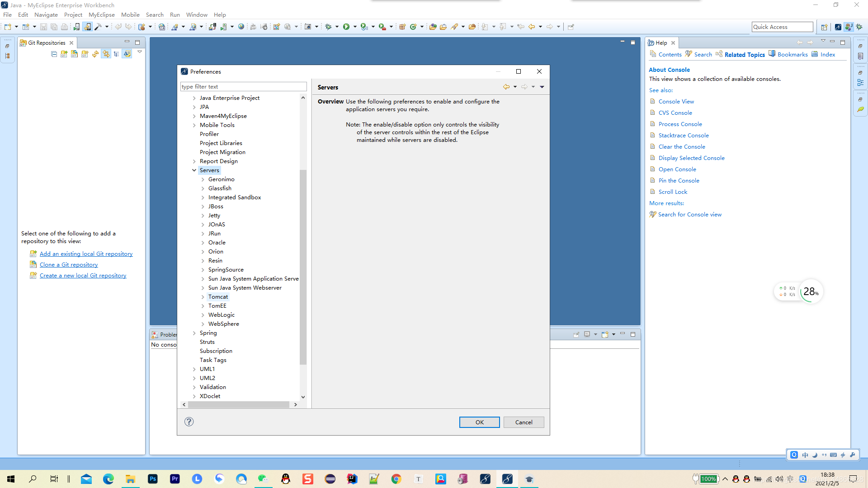Click the preferences tree horizontal scrollbar
868x488 pixels.
[239, 405]
